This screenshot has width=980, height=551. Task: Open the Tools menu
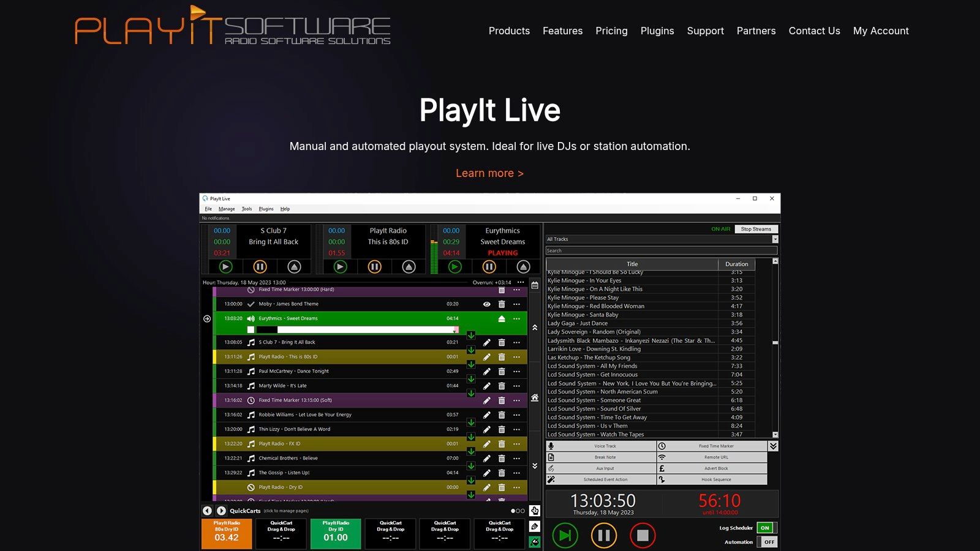click(x=247, y=209)
